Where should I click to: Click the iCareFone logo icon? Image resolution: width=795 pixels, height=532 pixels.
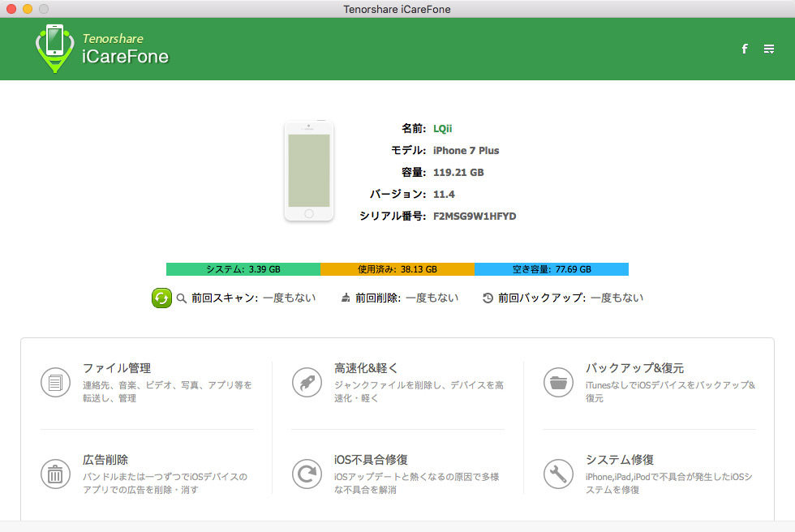55,49
